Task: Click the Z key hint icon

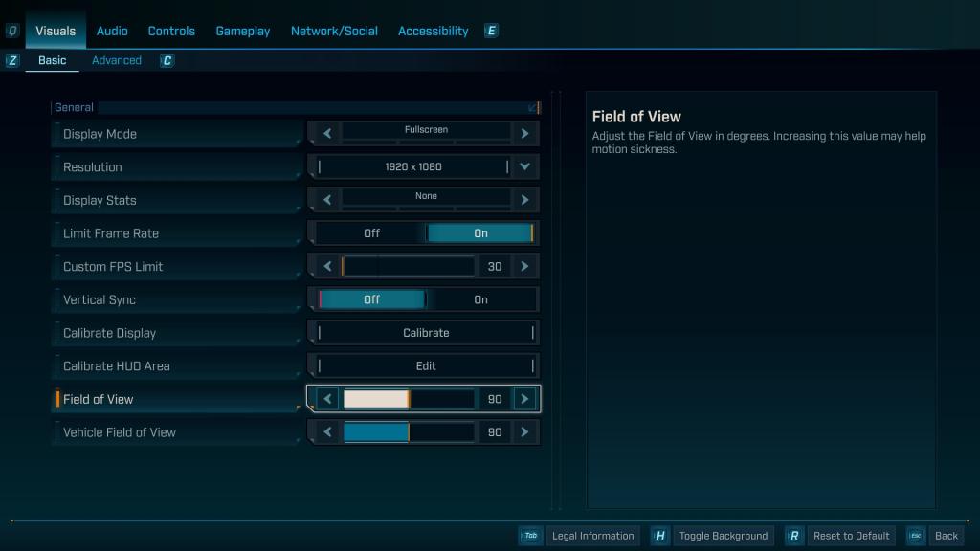Action: (11, 59)
